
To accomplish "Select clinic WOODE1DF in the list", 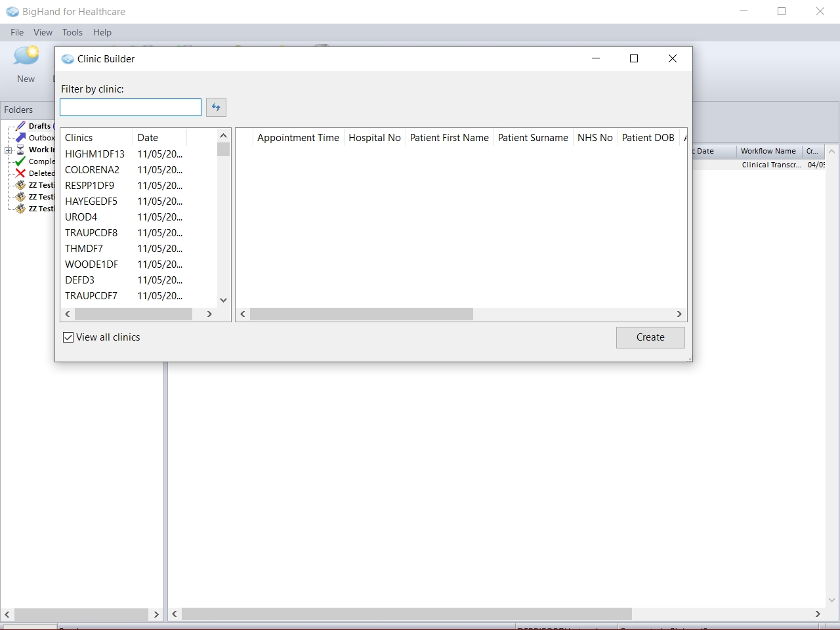I will tap(91, 264).
